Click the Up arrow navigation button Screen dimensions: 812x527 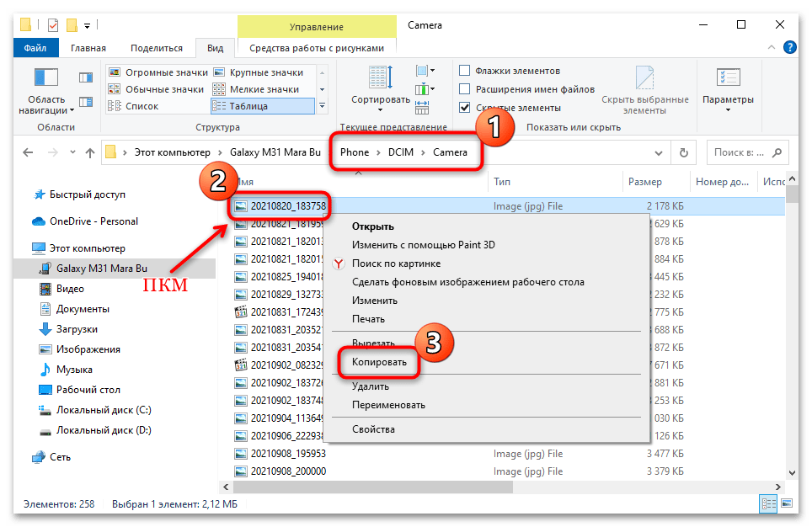(90, 152)
